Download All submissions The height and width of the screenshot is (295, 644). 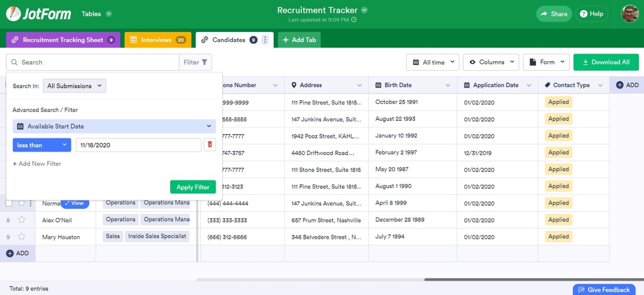[606, 62]
